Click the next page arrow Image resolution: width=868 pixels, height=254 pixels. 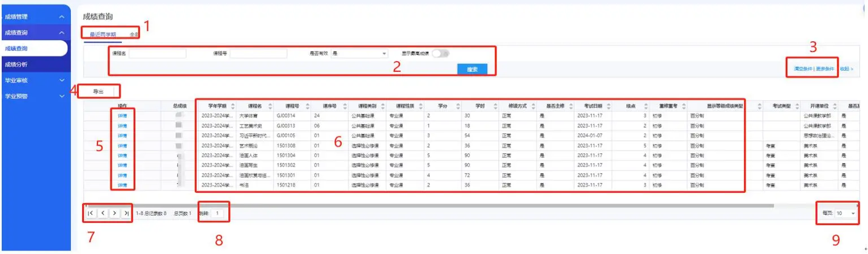114,213
